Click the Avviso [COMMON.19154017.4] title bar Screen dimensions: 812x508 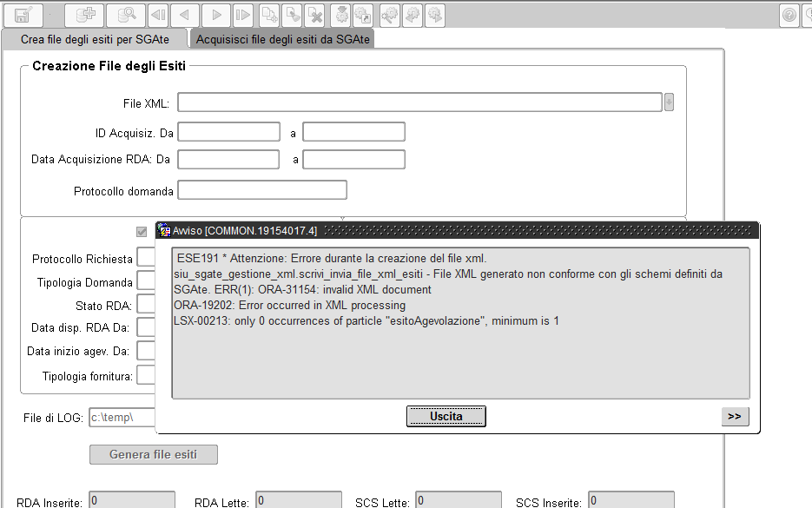(x=458, y=230)
